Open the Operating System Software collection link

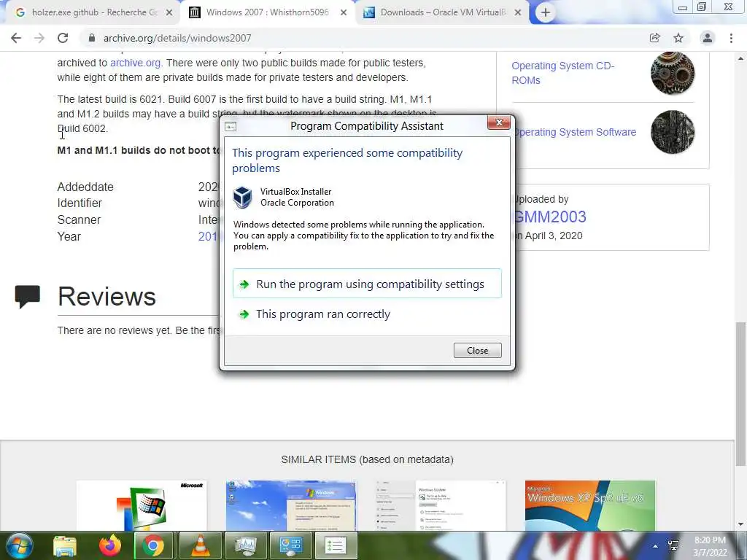click(574, 132)
